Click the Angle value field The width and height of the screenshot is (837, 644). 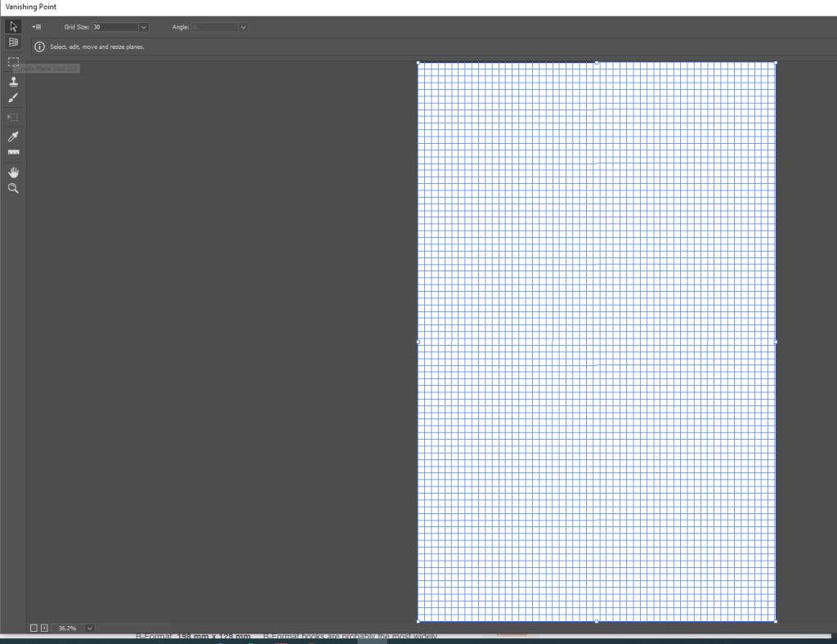coord(215,27)
